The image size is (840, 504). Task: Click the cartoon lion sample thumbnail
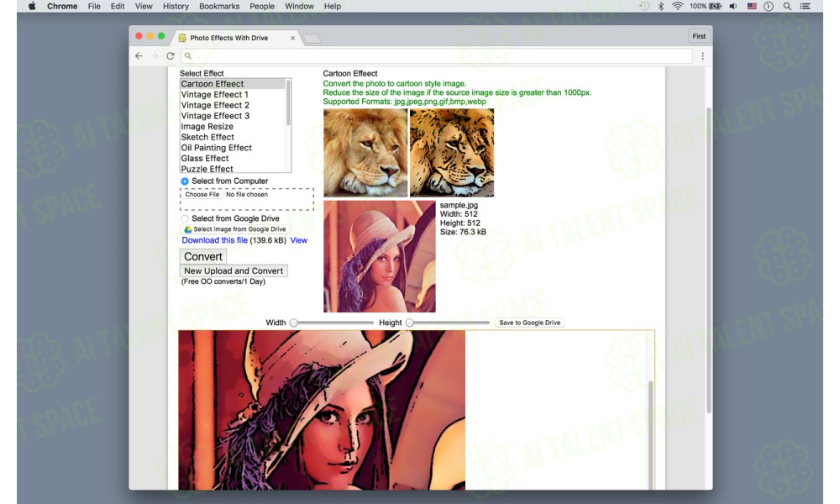click(452, 153)
